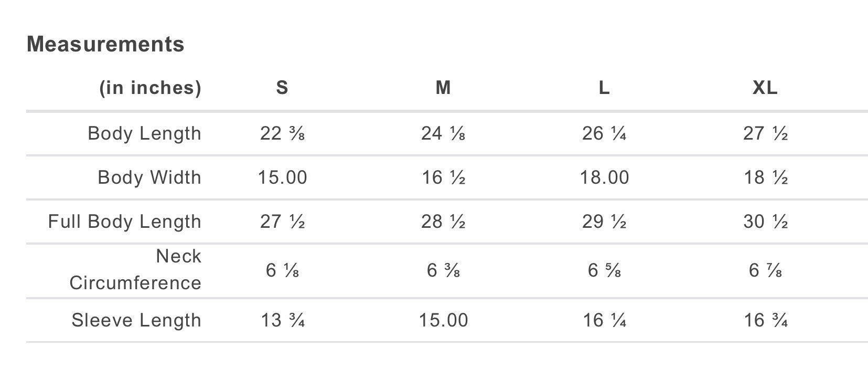The height and width of the screenshot is (369, 868).
Task: Select the 16 ¾ Sleeve Length cell
Action: [x=765, y=320]
